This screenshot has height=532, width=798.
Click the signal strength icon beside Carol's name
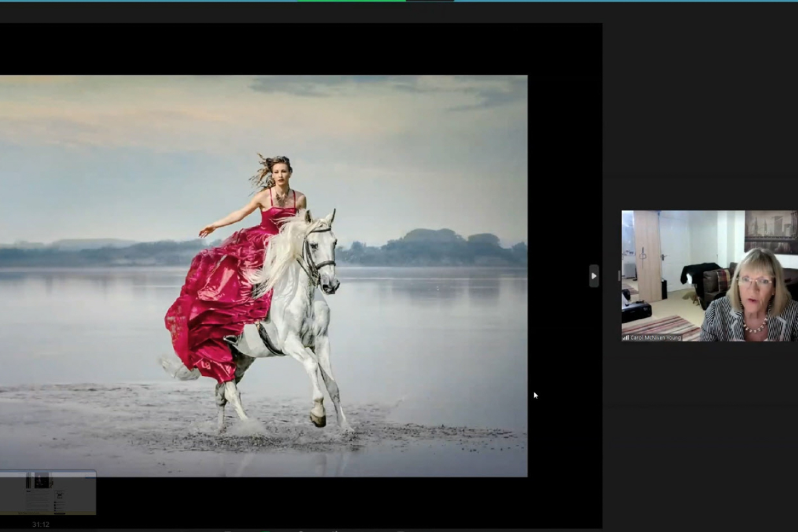tap(626, 338)
